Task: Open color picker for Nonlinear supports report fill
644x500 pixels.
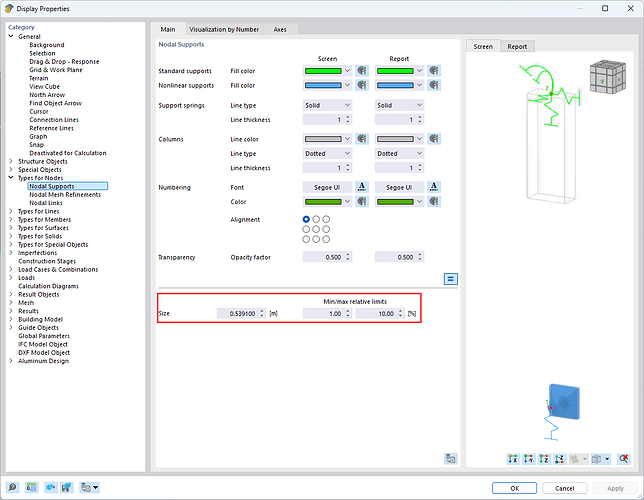Action: (434, 87)
